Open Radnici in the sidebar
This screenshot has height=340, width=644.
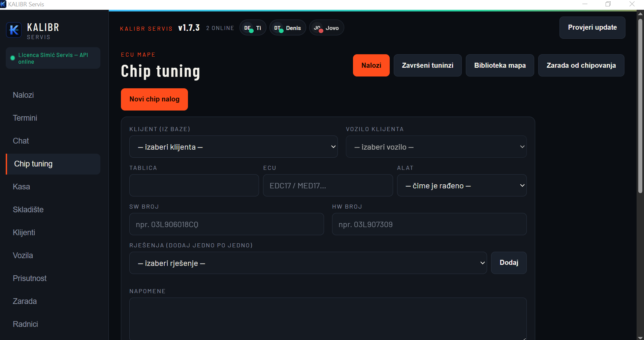click(x=53, y=324)
